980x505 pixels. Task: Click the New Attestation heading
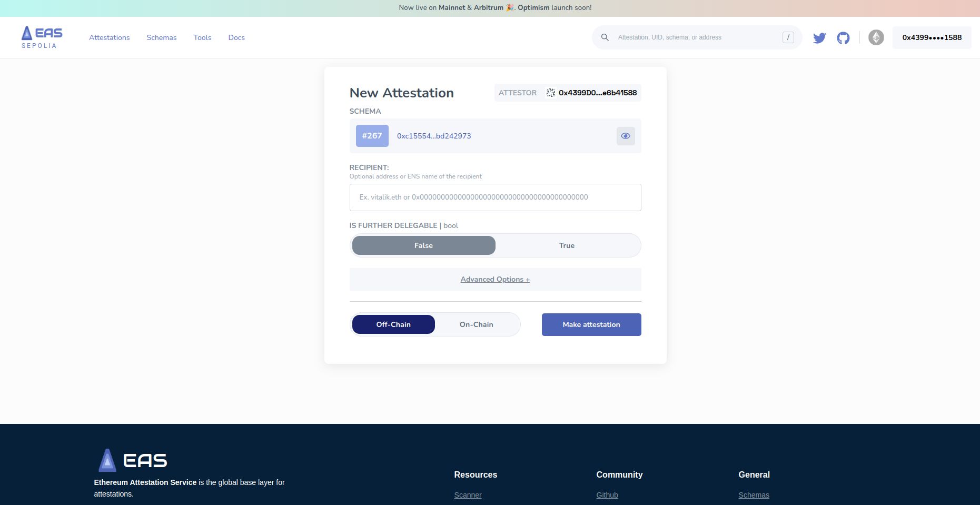(x=402, y=93)
